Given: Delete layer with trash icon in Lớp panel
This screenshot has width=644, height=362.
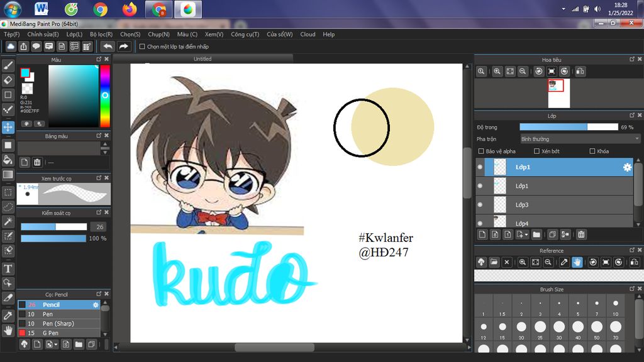Looking at the screenshot, I should click(x=580, y=234).
